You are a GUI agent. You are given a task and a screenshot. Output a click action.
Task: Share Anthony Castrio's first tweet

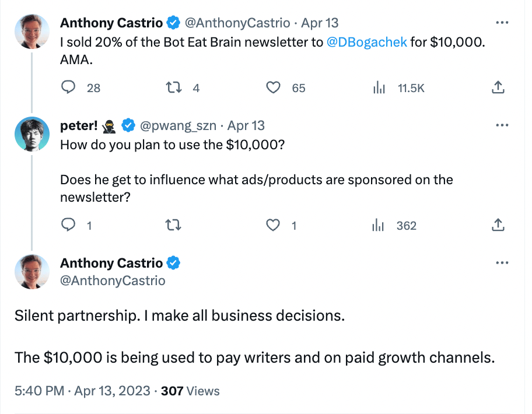[497, 87]
